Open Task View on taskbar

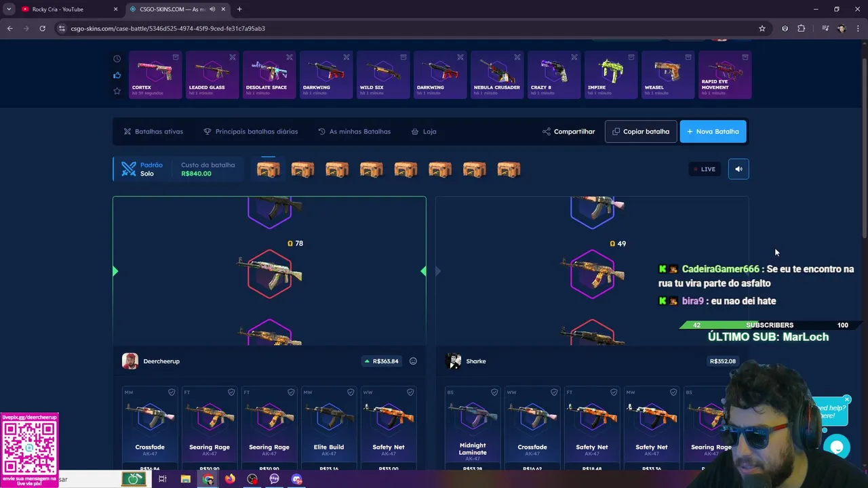[x=163, y=479]
